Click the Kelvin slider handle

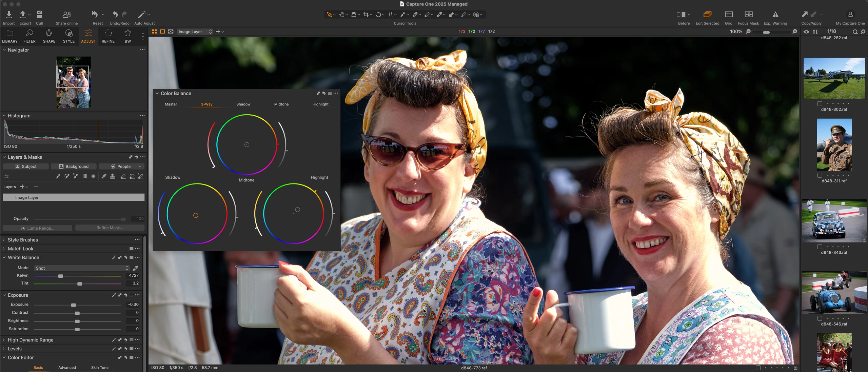coord(61,276)
